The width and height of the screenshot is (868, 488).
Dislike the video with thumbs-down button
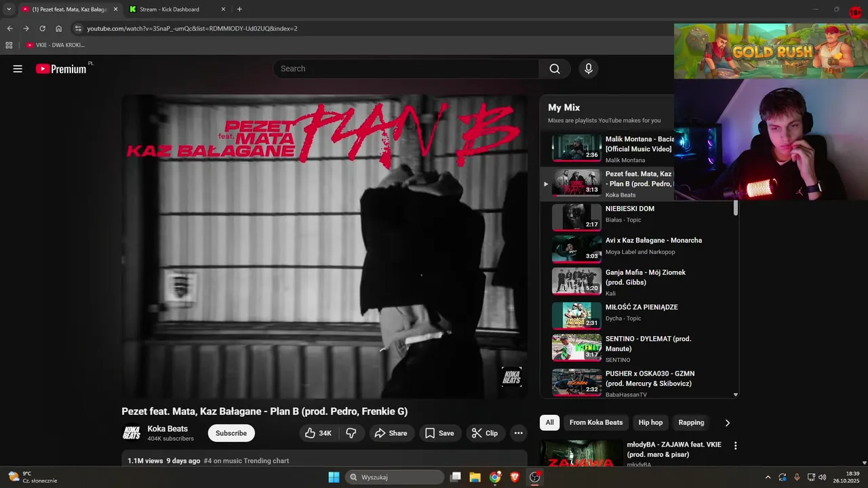(351, 433)
